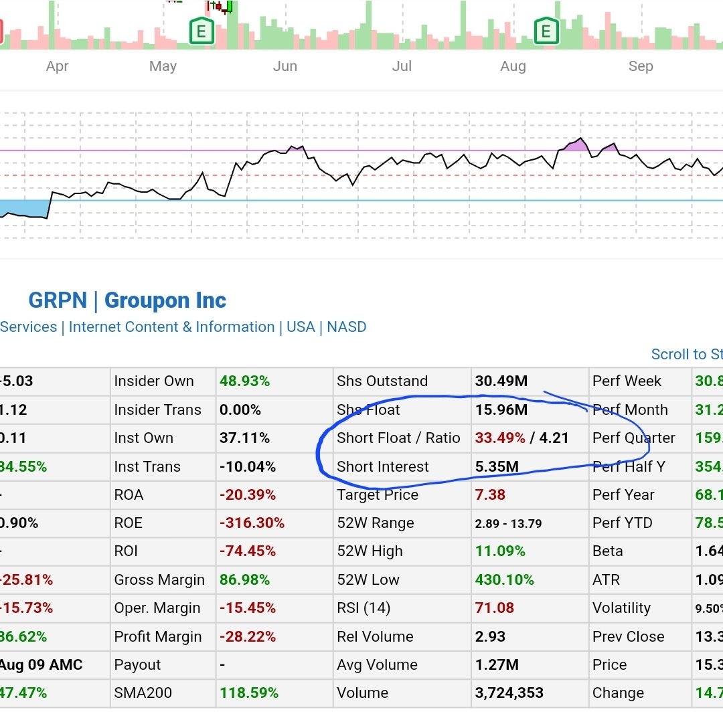
Task: Click the Profit Margin label
Action: click(158, 637)
